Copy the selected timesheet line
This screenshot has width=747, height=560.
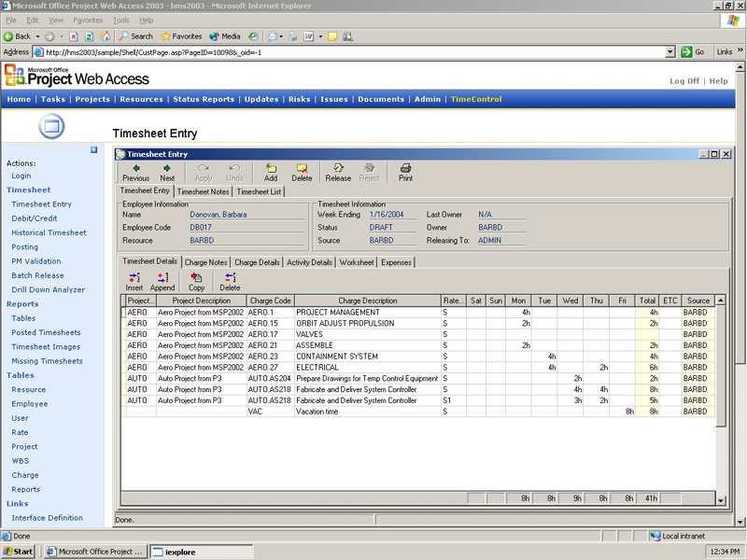click(196, 282)
